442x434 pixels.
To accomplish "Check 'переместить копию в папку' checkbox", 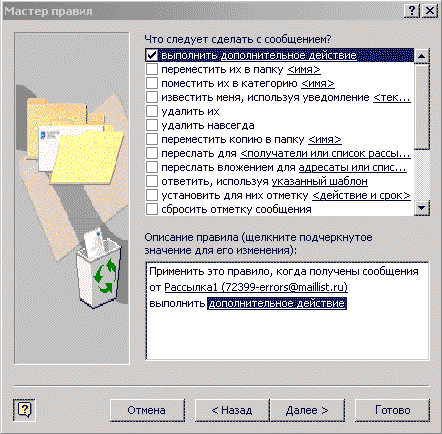I will click(152, 139).
